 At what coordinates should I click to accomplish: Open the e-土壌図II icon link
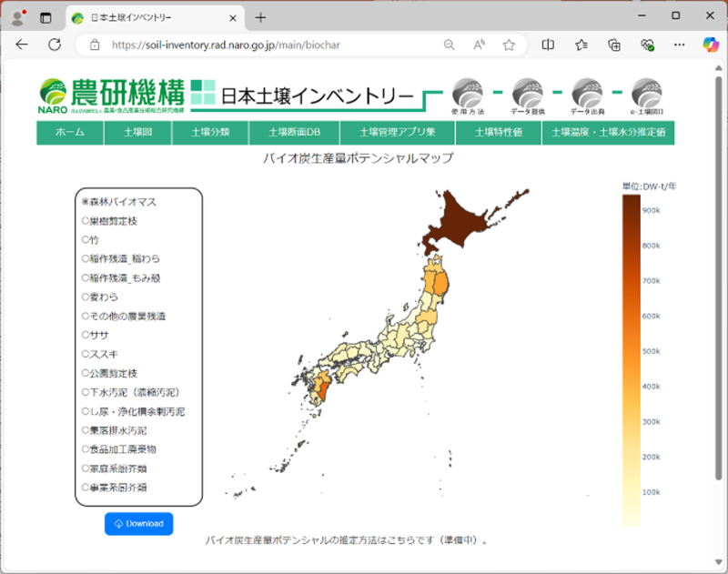[x=647, y=96]
